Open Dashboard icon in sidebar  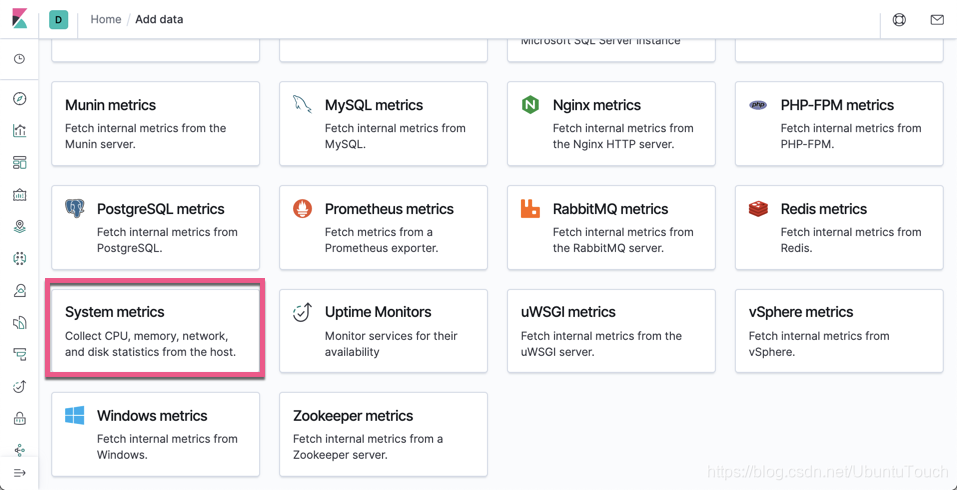coord(19,163)
